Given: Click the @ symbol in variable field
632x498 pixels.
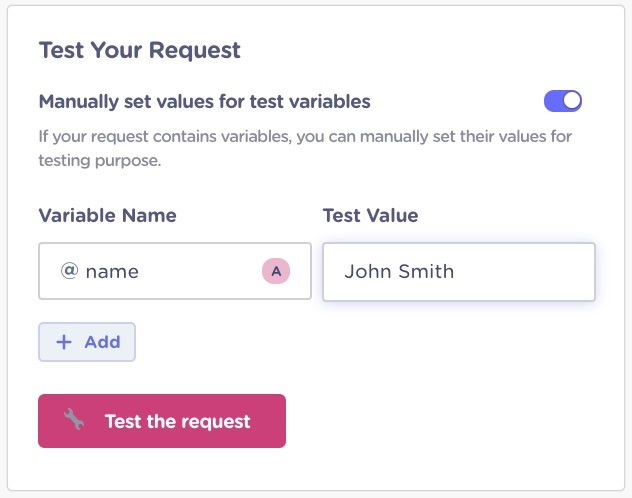Looking at the screenshot, I should pyautogui.click(x=69, y=270).
